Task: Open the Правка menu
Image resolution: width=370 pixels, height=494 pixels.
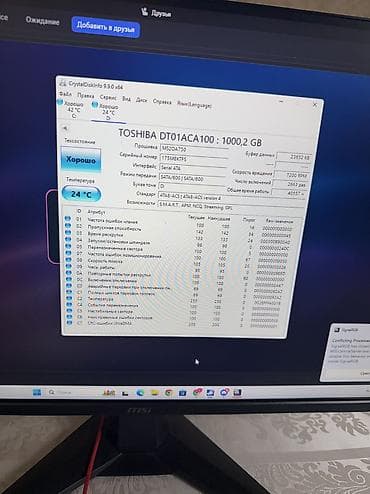Action: click(85, 96)
